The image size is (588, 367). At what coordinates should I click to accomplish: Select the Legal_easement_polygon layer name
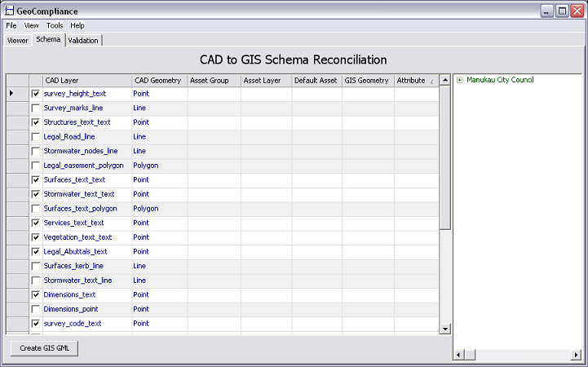[x=83, y=166]
